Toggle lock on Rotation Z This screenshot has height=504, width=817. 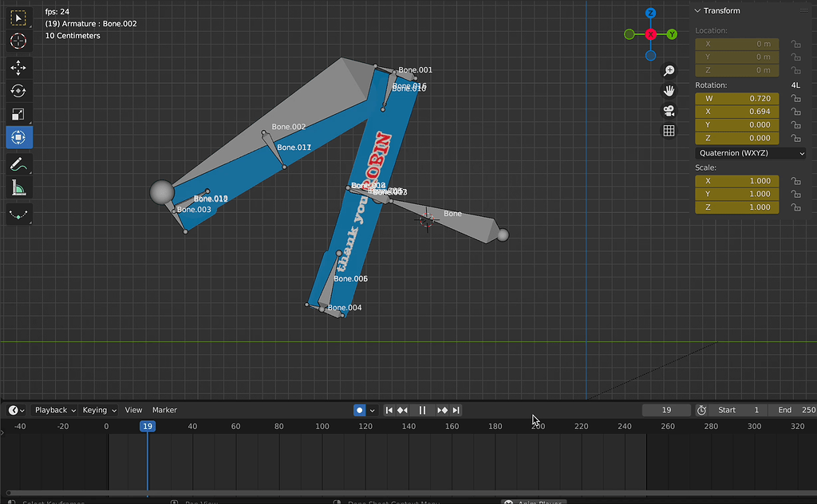coord(795,138)
